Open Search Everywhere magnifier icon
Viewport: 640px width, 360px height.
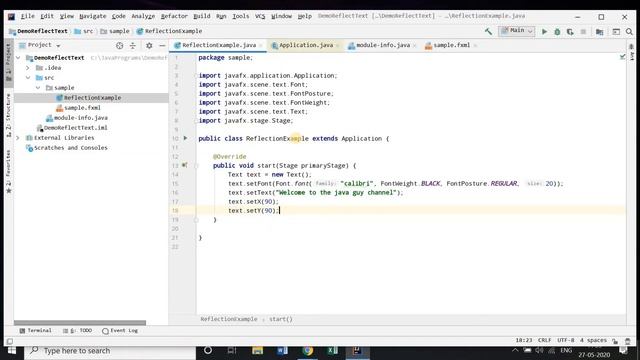(x=629, y=31)
